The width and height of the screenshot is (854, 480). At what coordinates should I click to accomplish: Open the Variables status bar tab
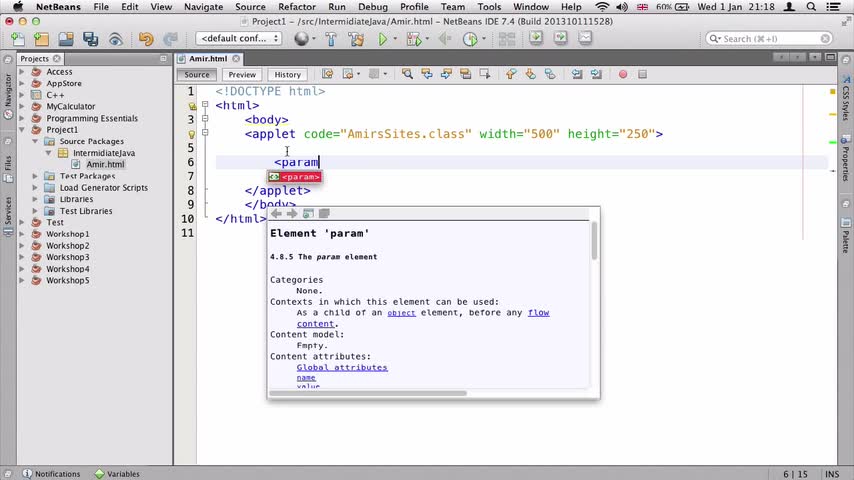click(117, 474)
